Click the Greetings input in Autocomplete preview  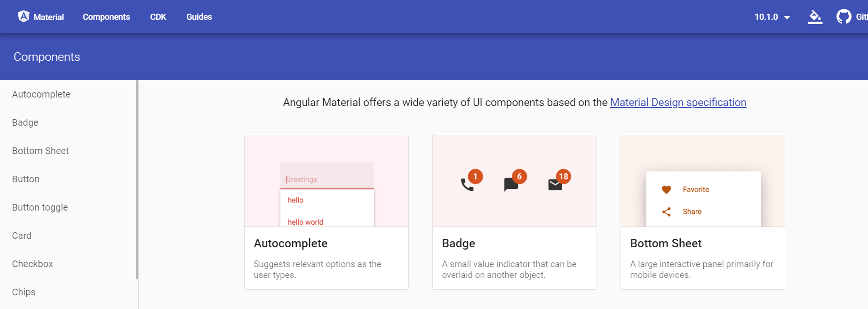pos(327,176)
